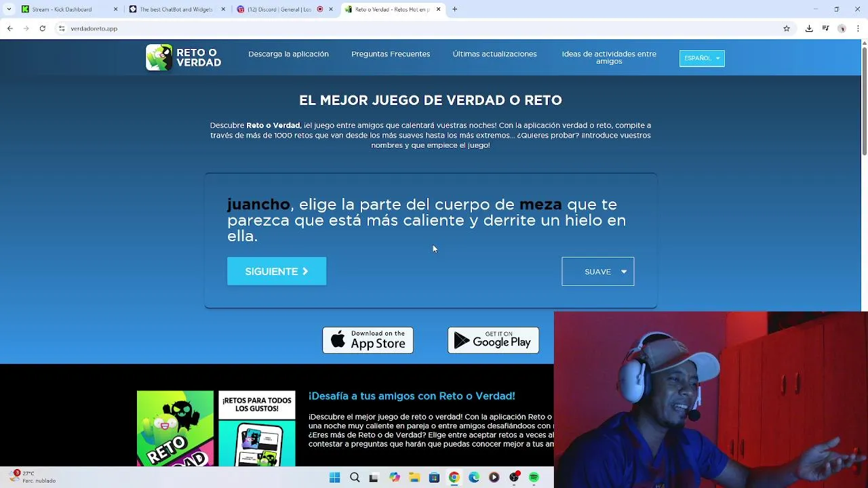Viewport: 868px width, 488px height.
Task: Open File Explorer from the taskbar
Action: coord(414,478)
